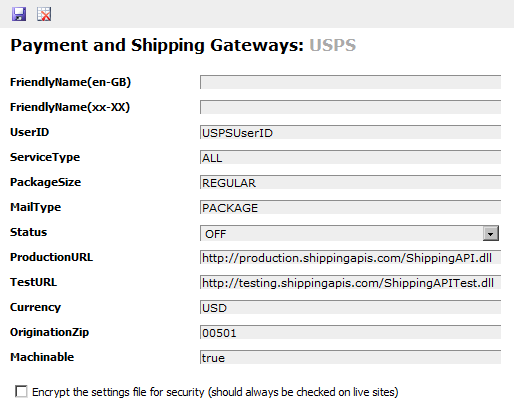
Task: Open the Status dropdown arrow
Action: (x=490, y=233)
